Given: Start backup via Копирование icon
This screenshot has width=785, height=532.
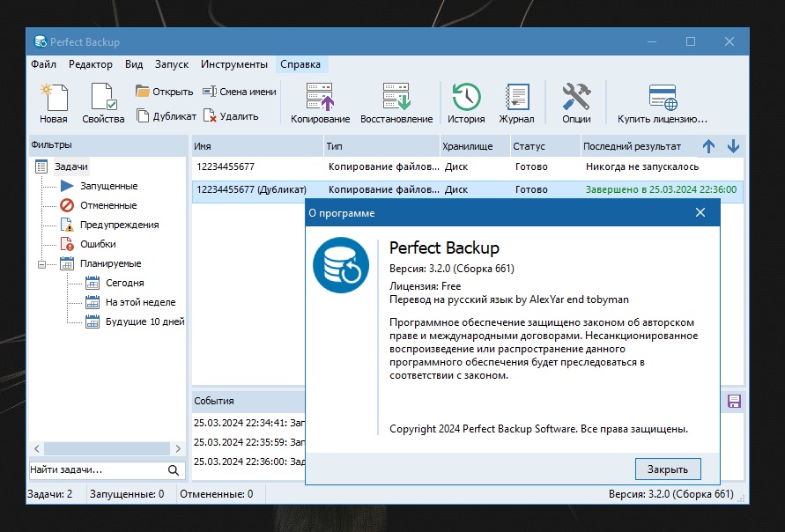Looking at the screenshot, I should (x=320, y=97).
